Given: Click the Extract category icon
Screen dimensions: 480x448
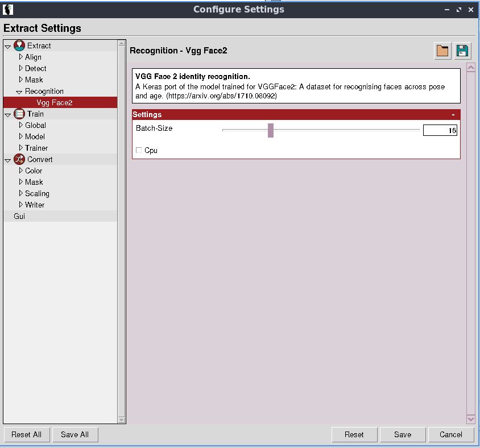Looking at the screenshot, I should pos(19,45).
